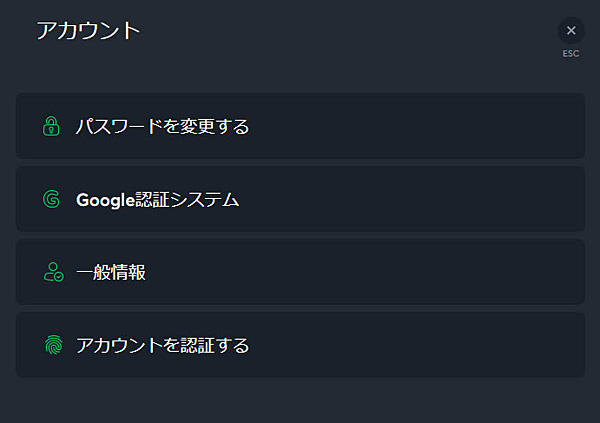Click the アカウント heading at the top
The height and width of the screenshot is (423, 600).
(88, 30)
